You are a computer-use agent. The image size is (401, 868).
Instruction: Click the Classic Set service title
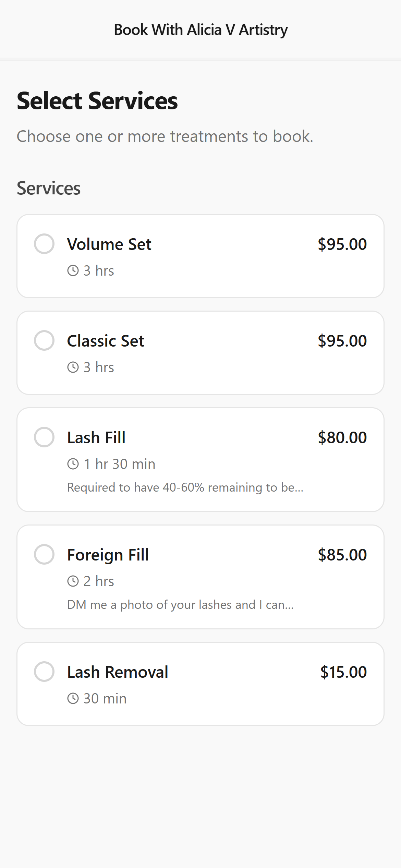pos(106,341)
